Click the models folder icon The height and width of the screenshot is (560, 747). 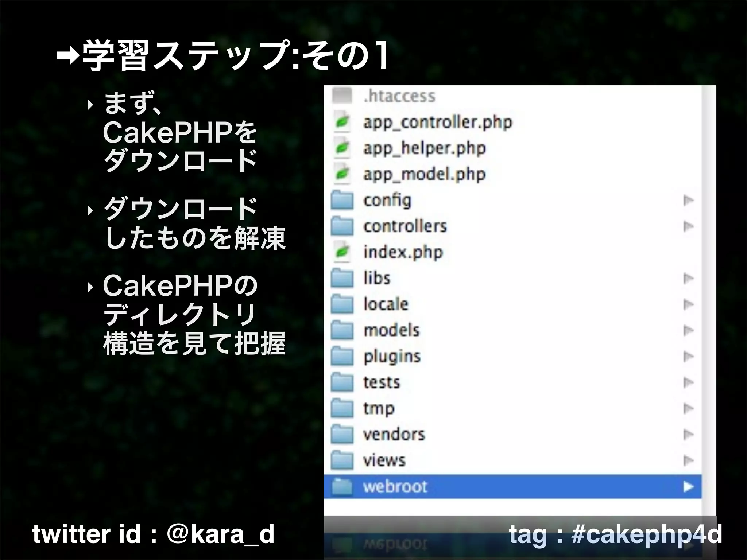(342, 330)
